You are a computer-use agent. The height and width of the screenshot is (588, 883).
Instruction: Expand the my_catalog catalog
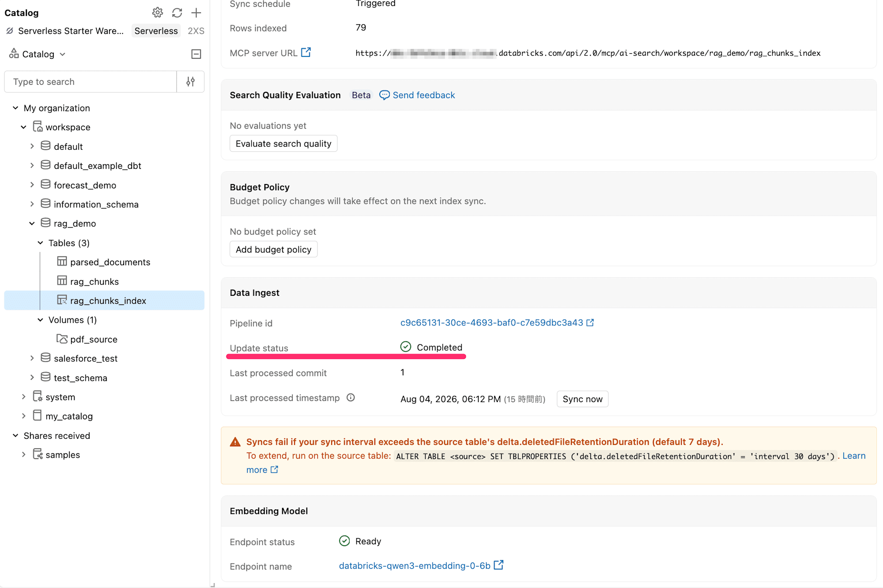coord(24,416)
